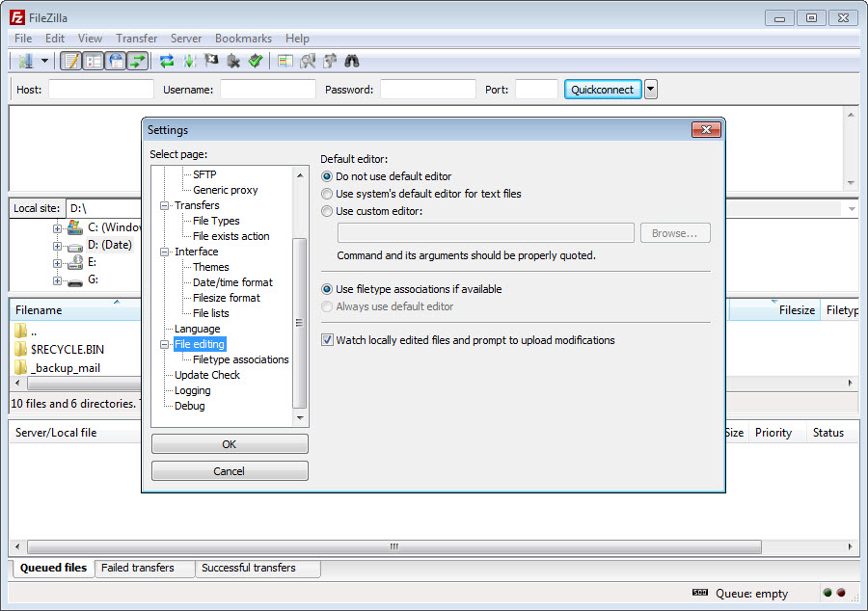Viewport: 868px width, 611px height.
Task: Expand the C: drive tree node
Action: tap(57, 227)
